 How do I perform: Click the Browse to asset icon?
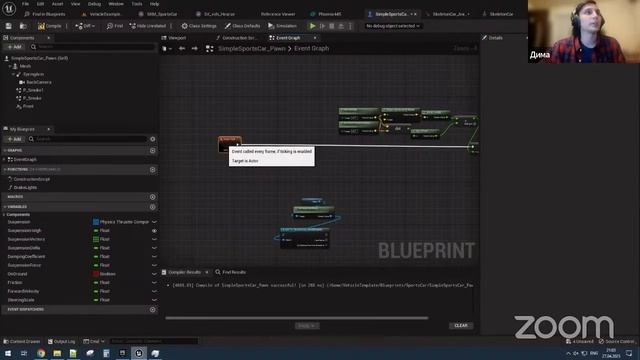(23, 26)
